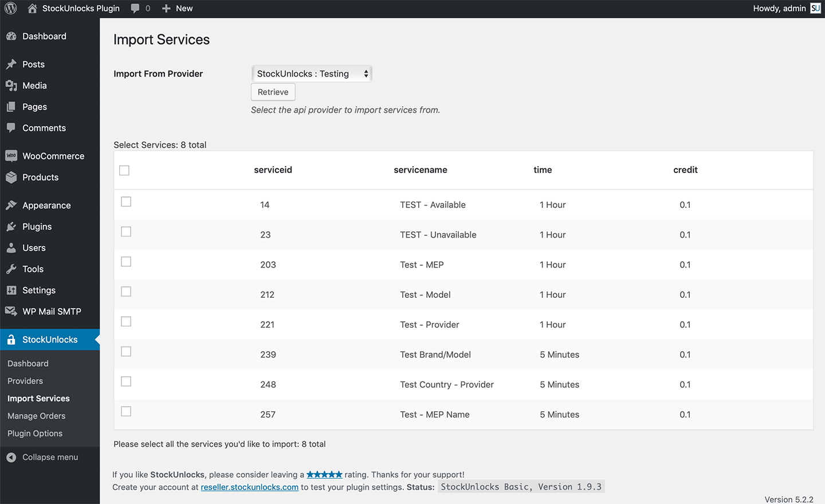The height and width of the screenshot is (504, 825).
Task: Click the Tools wrench icon
Action: (11, 269)
